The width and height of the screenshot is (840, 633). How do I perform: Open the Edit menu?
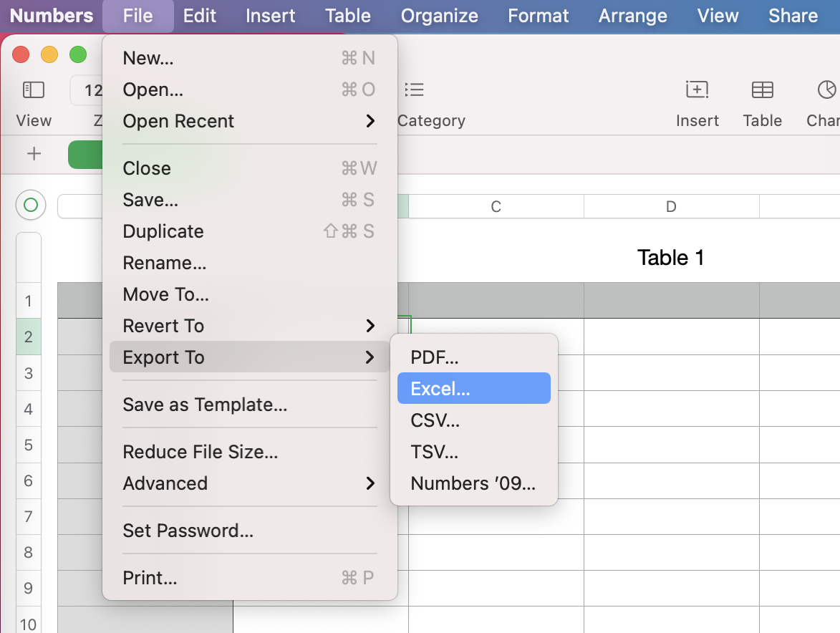tap(199, 16)
